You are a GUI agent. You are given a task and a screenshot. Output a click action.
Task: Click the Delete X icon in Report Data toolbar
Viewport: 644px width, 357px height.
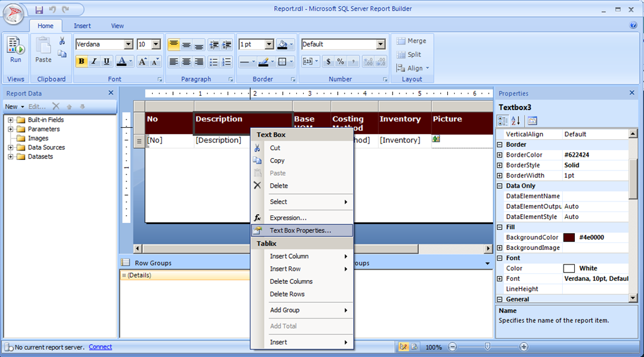56,106
